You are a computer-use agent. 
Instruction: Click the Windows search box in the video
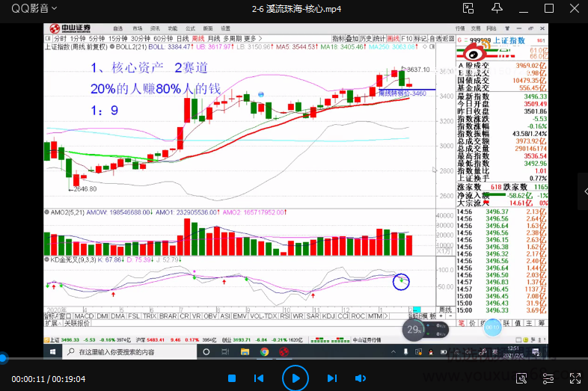120,351
